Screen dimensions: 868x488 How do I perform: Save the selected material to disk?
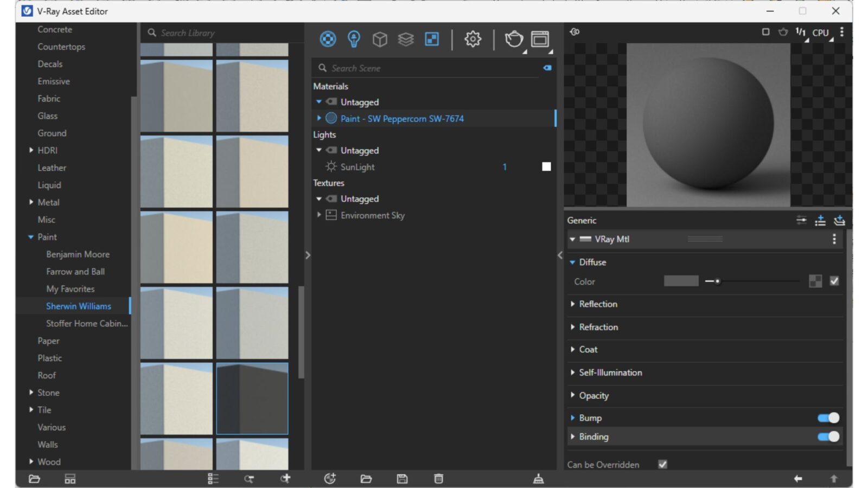403,479
